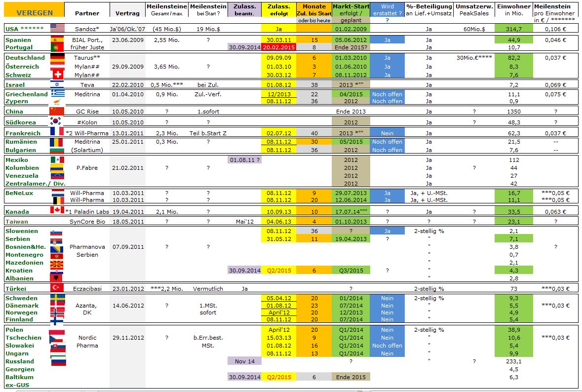The image size is (582, 392).
Task: Click the red 20.02.2015 cell
Action: coord(279,47)
